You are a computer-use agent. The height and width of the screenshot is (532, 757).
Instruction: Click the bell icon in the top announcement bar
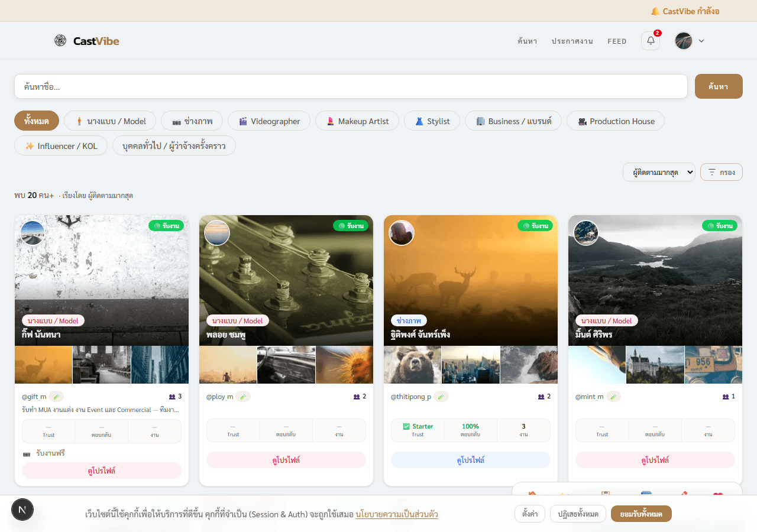tap(655, 11)
